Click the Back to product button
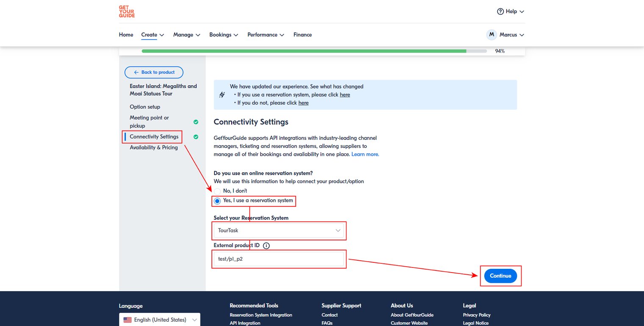 (154, 72)
